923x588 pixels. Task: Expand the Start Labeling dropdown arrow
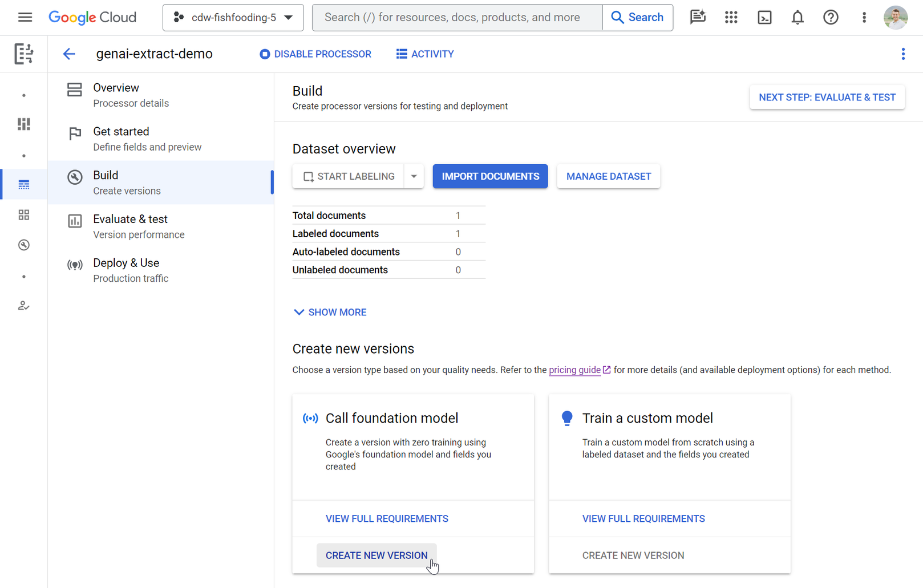coord(414,177)
